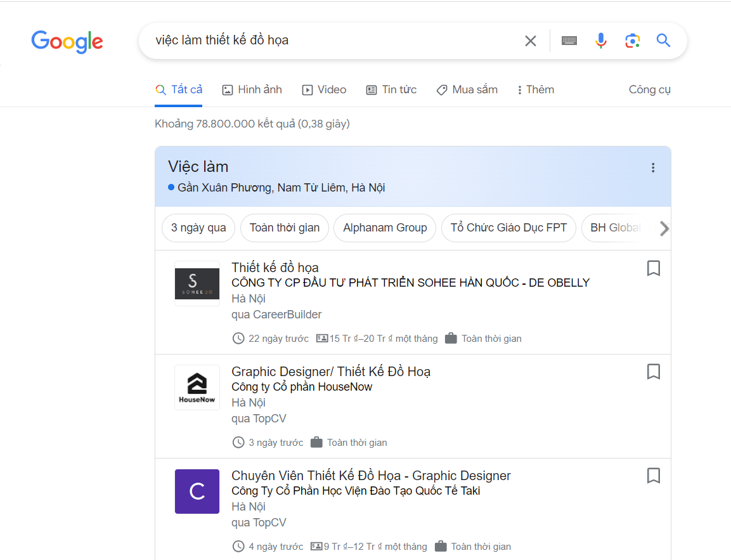This screenshot has width=731, height=560.
Task: Filter jobs by 3 ngày qua
Action: (x=198, y=228)
